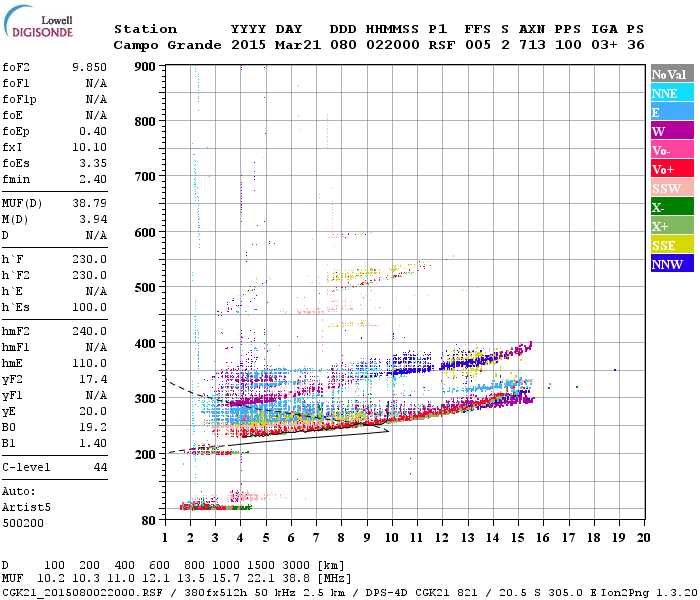Screen dimensions: 700x600
Task: Click the RSF program value
Action: (442, 45)
